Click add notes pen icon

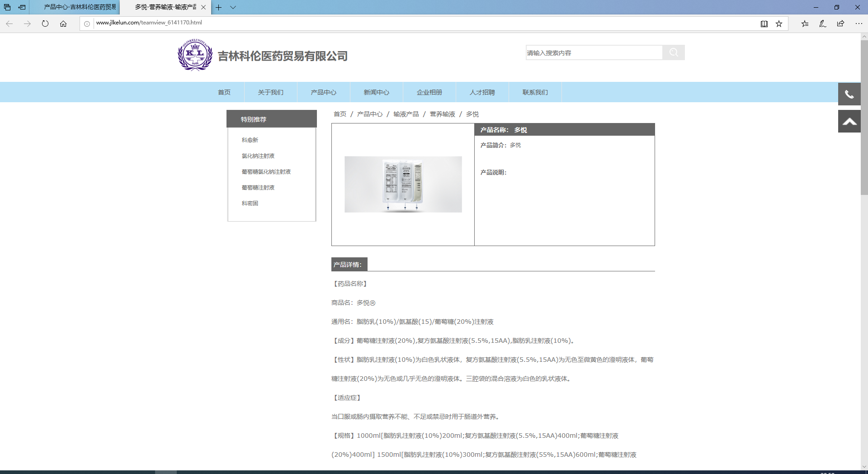823,24
